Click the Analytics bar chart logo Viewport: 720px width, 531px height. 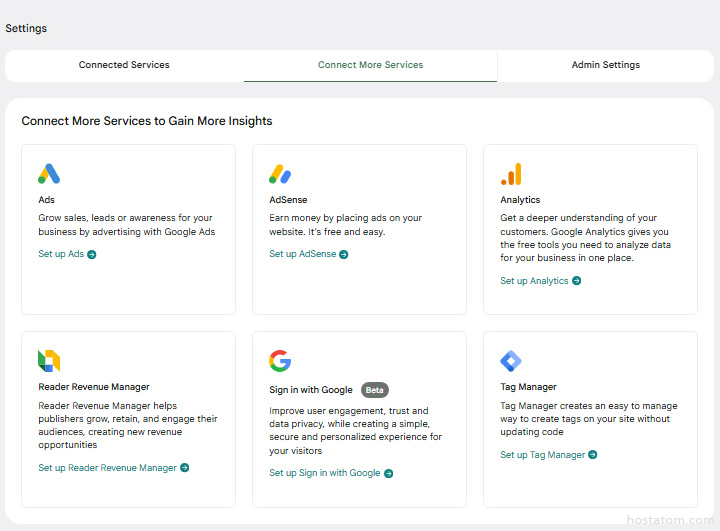[511, 174]
